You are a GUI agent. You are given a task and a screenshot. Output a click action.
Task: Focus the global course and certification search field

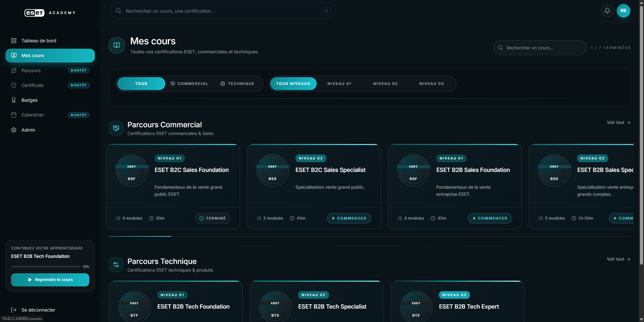[x=222, y=11]
